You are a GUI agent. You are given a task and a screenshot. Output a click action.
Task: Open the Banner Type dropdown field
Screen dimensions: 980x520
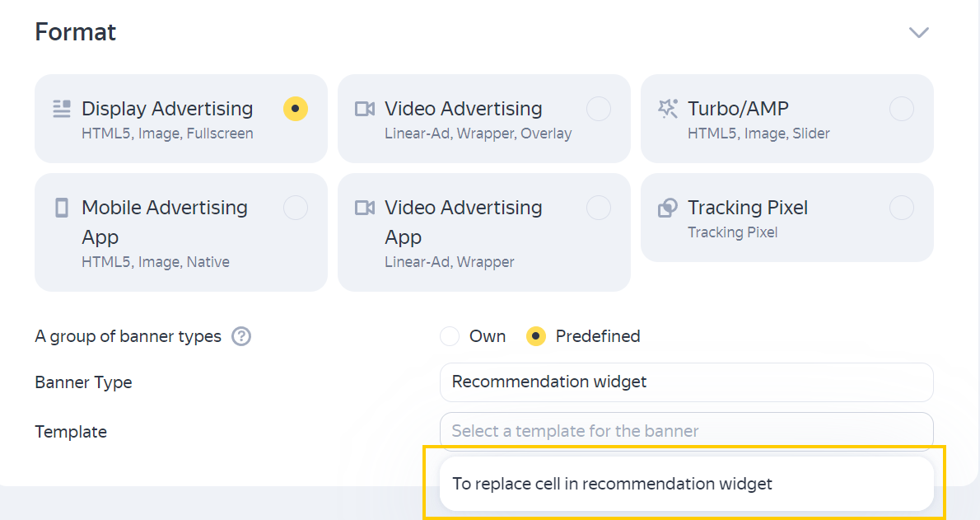[x=686, y=382]
